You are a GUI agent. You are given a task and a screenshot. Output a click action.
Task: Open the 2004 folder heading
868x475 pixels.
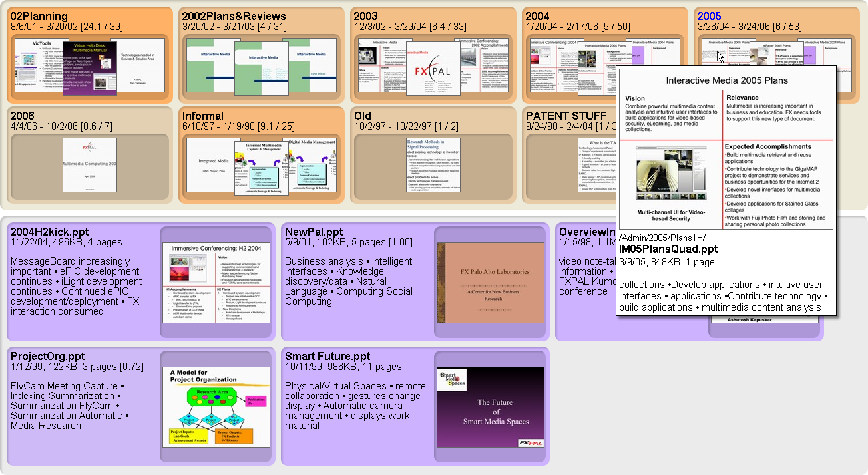point(537,16)
